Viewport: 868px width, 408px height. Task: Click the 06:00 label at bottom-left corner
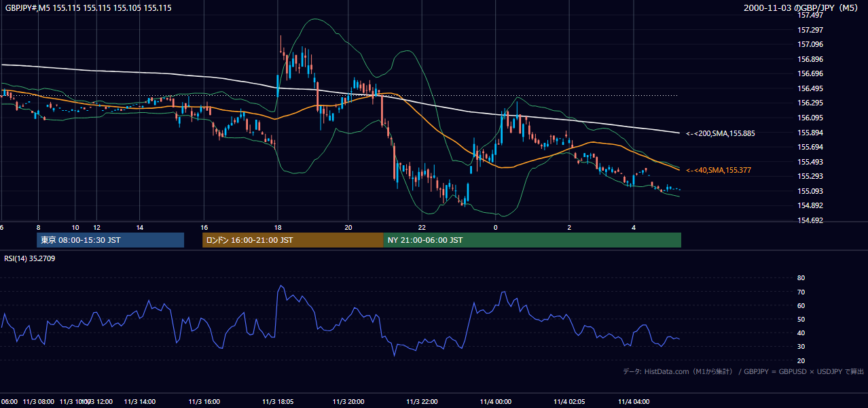click(x=9, y=402)
